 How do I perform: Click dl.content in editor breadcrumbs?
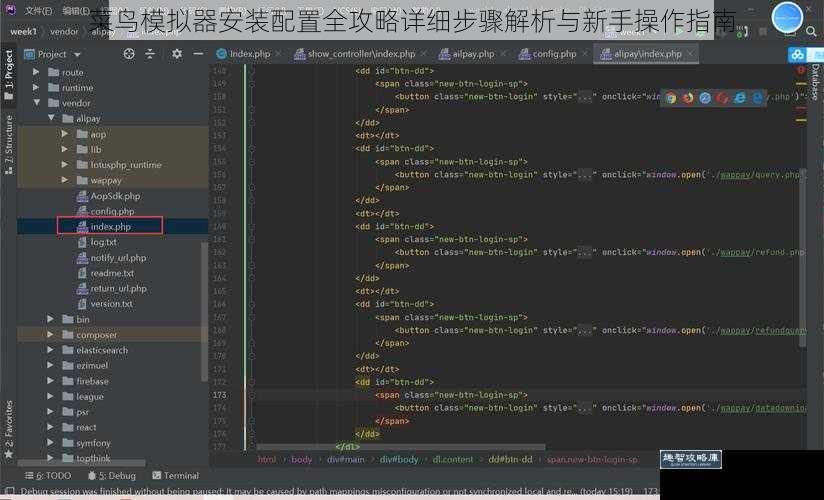point(453,460)
